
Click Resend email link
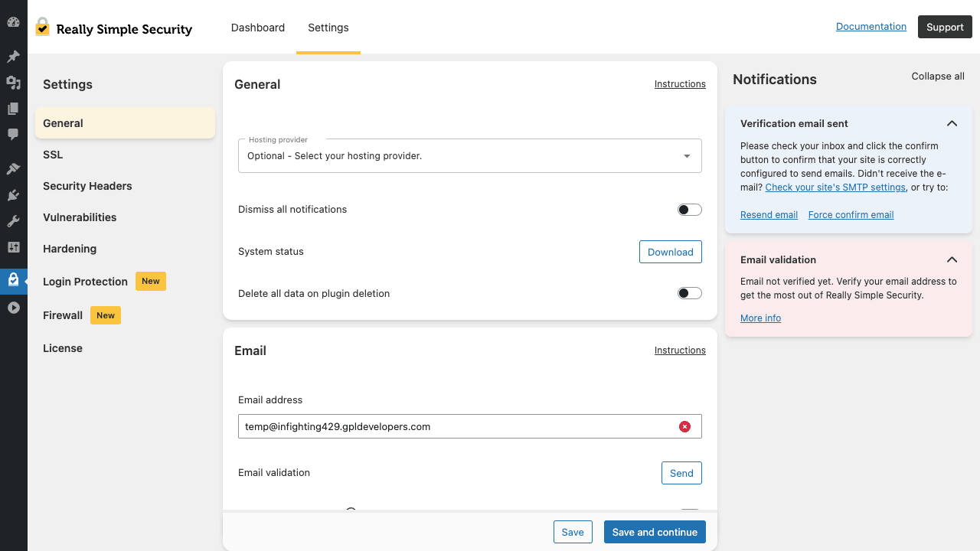(769, 215)
